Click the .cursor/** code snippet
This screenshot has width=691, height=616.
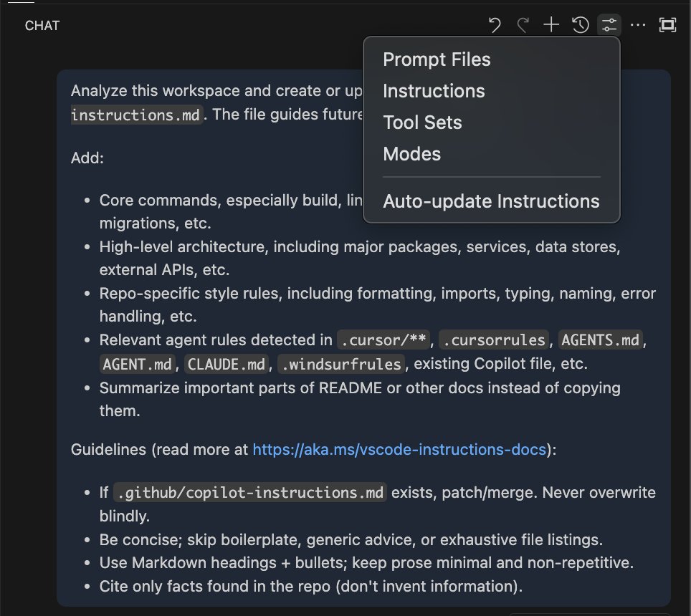[x=383, y=340]
